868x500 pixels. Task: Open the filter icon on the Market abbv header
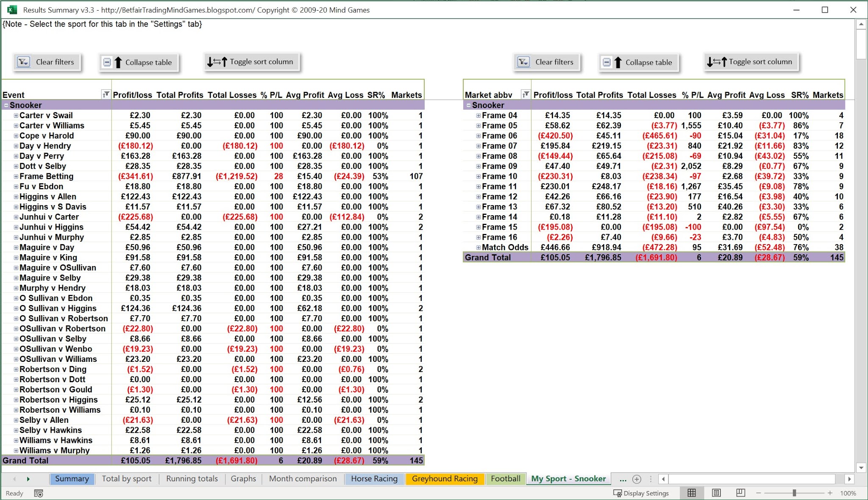coord(526,94)
